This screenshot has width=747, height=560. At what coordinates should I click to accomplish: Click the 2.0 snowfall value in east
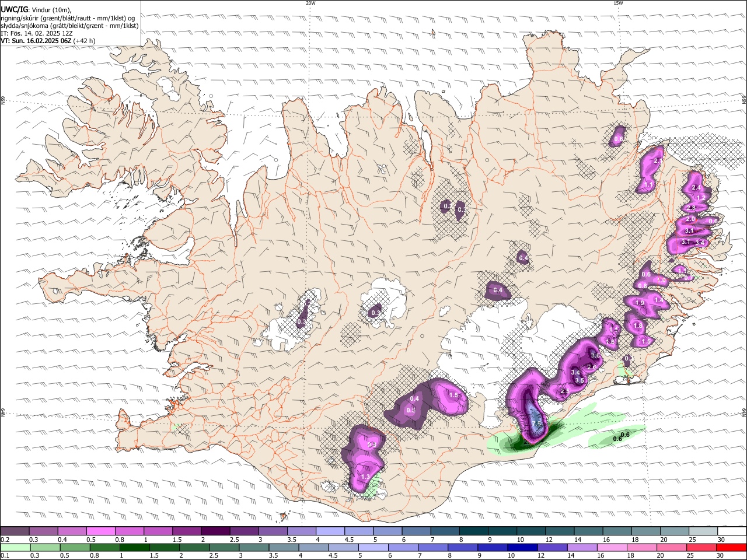pyautogui.click(x=690, y=219)
